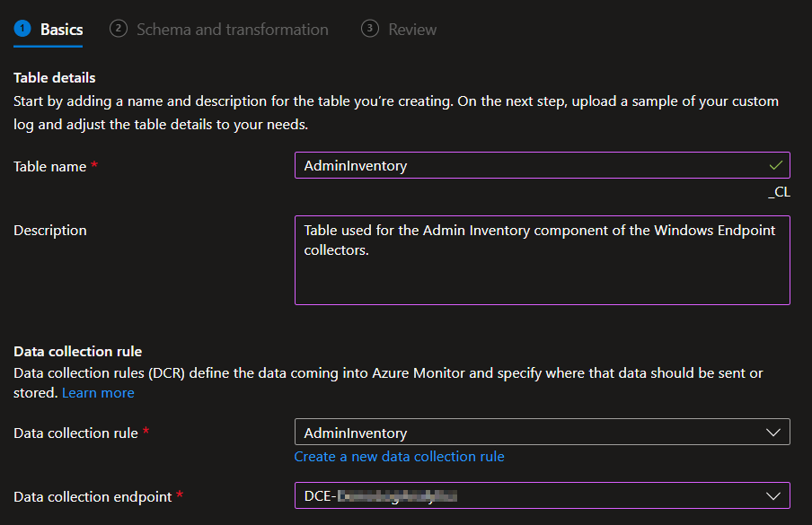Open the Data collection rule combo box
The height and width of the screenshot is (525, 812).
point(530,433)
